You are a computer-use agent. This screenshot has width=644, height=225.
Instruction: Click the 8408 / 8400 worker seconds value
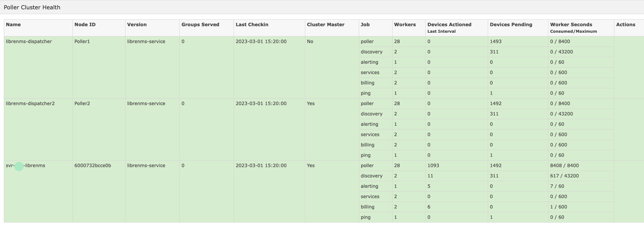[x=565, y=165]
